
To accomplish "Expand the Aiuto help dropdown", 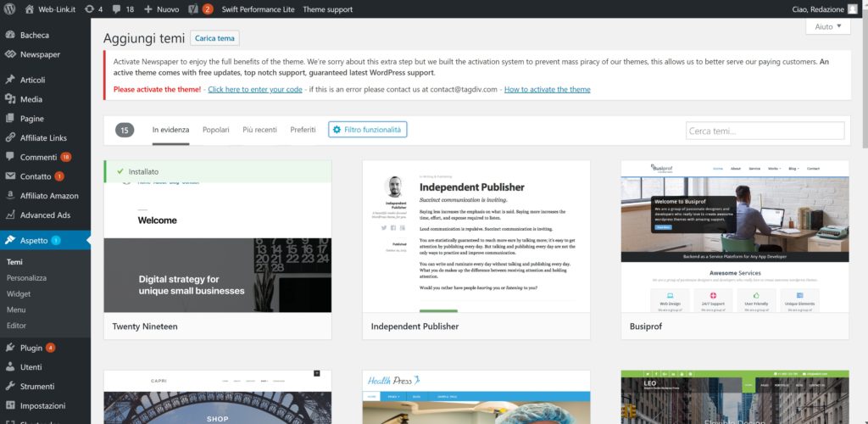I will point(828,26).
